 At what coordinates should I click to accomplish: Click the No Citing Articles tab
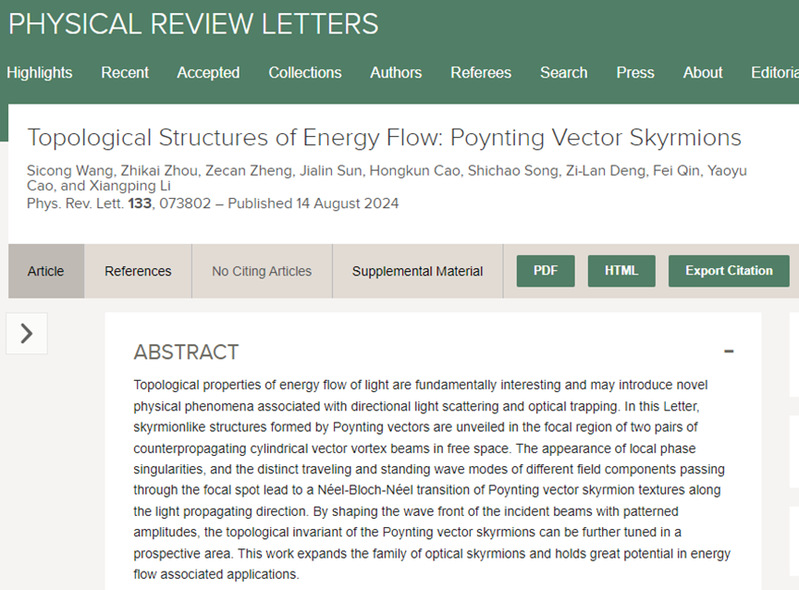coord(262,271)
